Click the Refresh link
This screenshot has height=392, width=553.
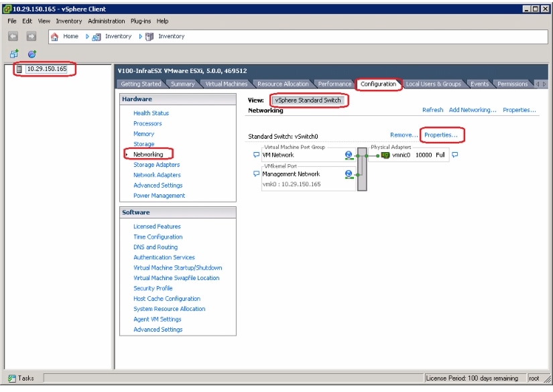[433, 110]
